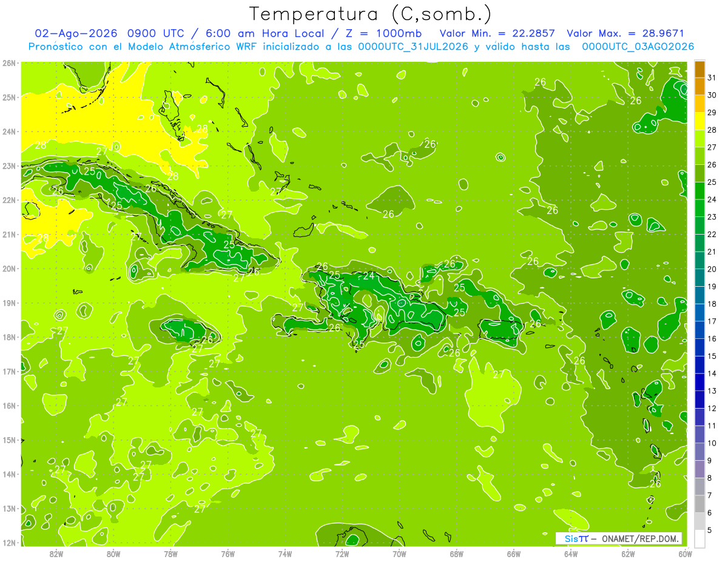The image size is (728, 562).
Task: Select the 20 value on the color scale
Action: pos(712,269)
